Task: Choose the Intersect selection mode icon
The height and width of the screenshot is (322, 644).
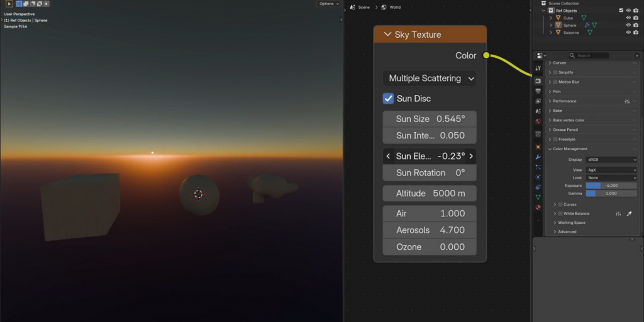Action: pyautogui.click(x=47, y=4)
